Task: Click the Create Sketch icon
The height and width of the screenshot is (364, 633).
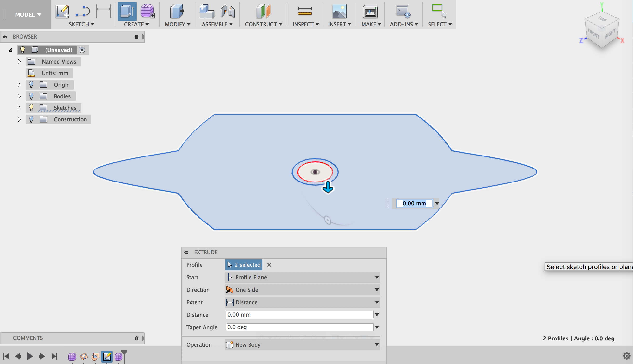Action: tap(62, 11)
